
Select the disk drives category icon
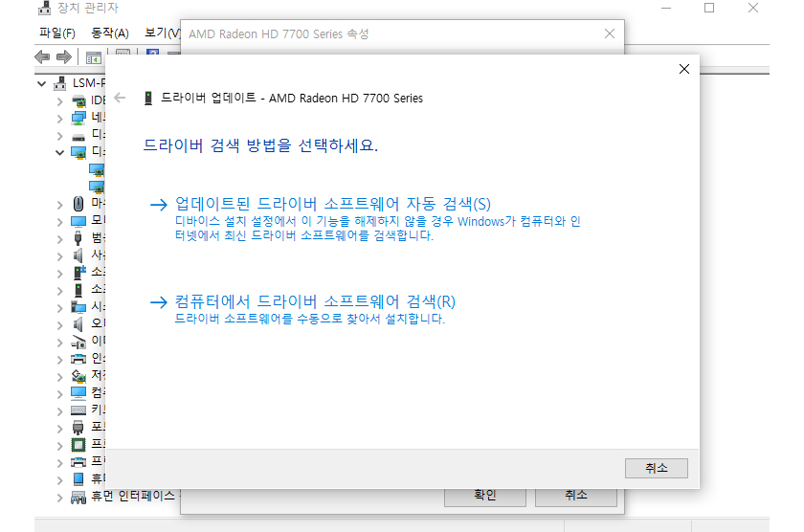[78, 136]
